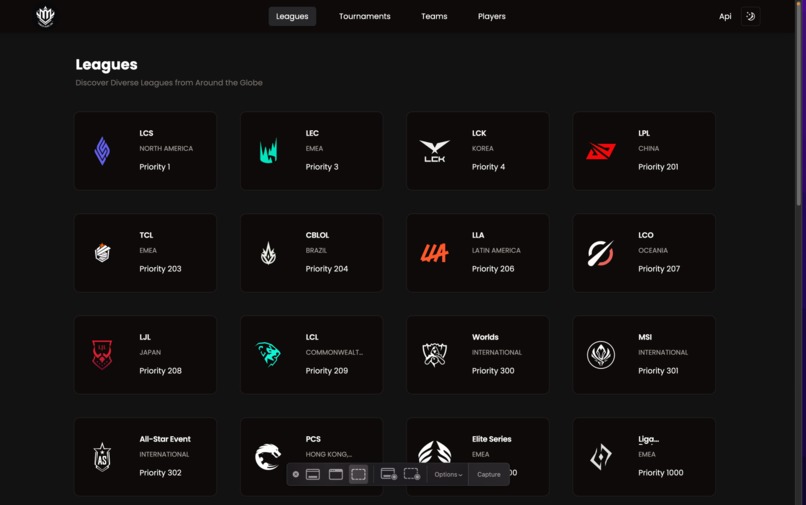Click the 'Priority 201' text

pos(658,167)
